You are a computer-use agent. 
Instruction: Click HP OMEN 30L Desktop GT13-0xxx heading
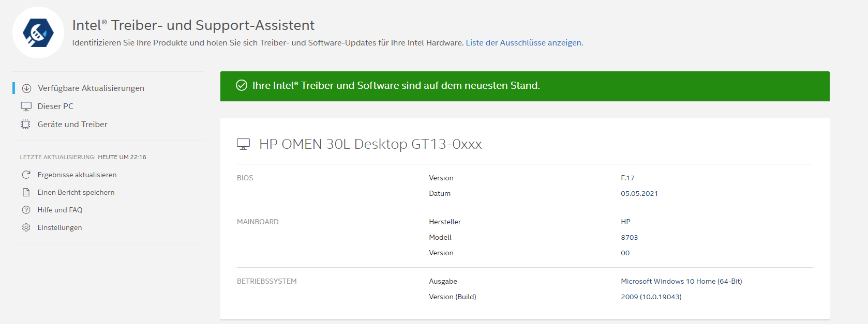[370, 144]
